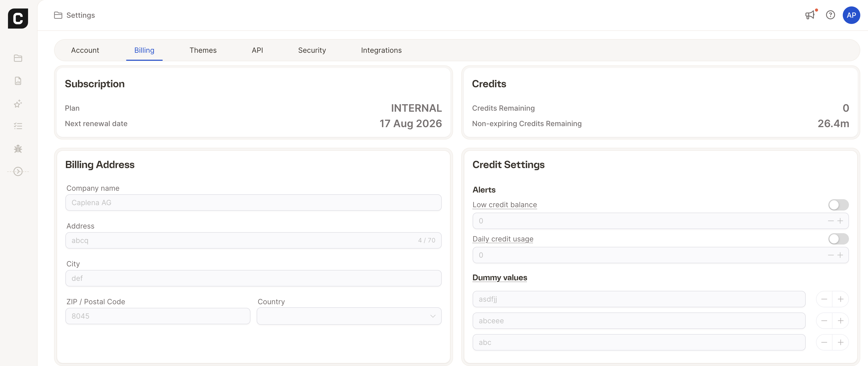Click the Daily credit usage number field

(661, 255)
